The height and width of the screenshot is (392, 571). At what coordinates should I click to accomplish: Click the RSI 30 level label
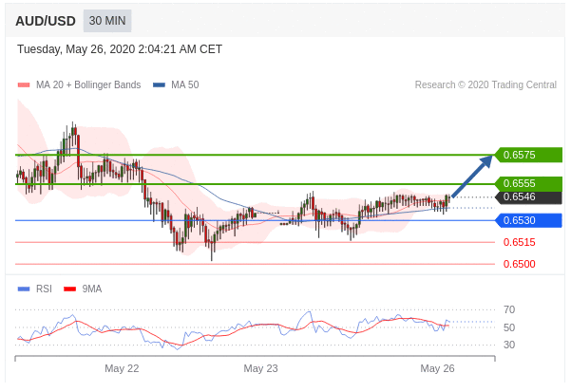509,345
